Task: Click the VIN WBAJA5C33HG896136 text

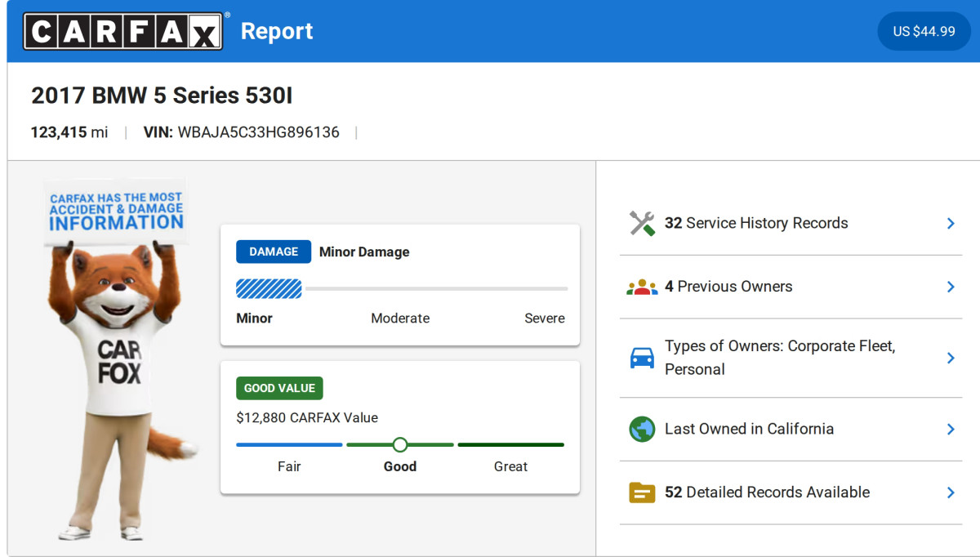Action: 242,132
